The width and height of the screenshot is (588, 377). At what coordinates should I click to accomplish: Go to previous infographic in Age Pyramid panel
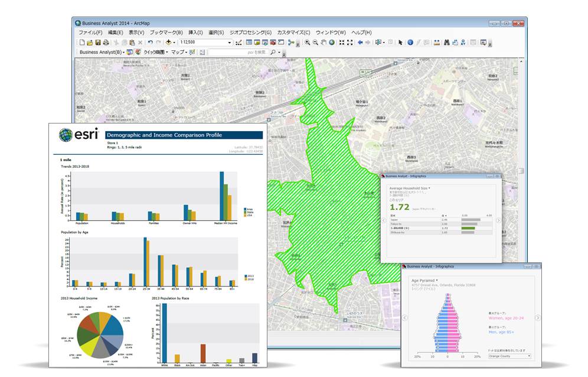click(404, 318)
